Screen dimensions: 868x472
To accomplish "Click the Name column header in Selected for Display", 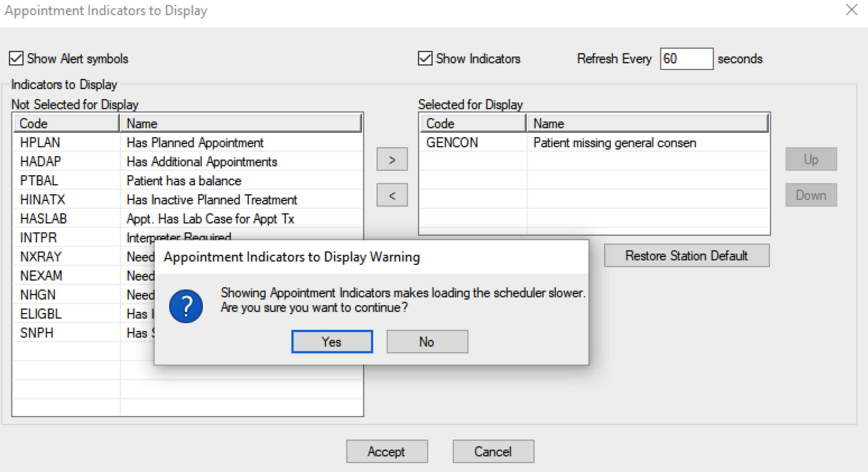I will point(647,123).
